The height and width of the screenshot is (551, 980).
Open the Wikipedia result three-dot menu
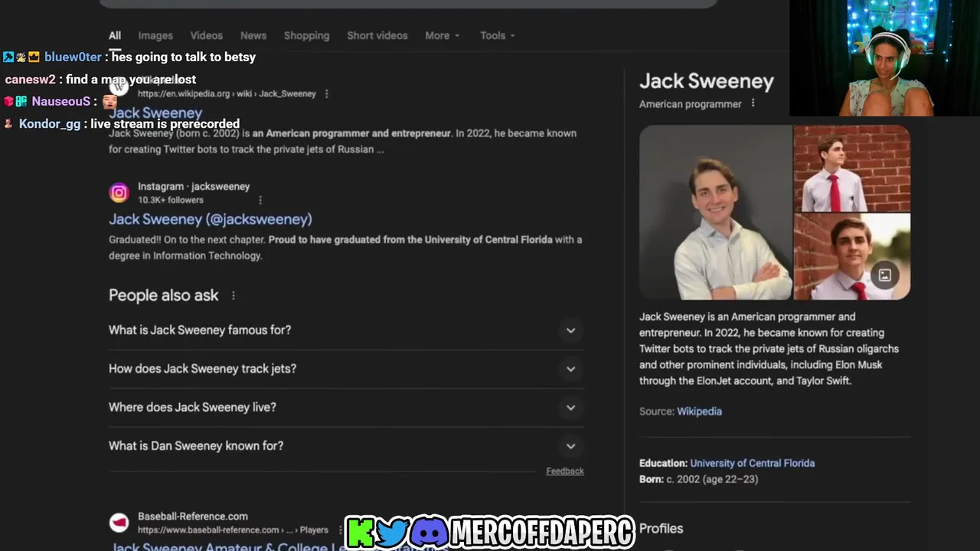[326, 94]
